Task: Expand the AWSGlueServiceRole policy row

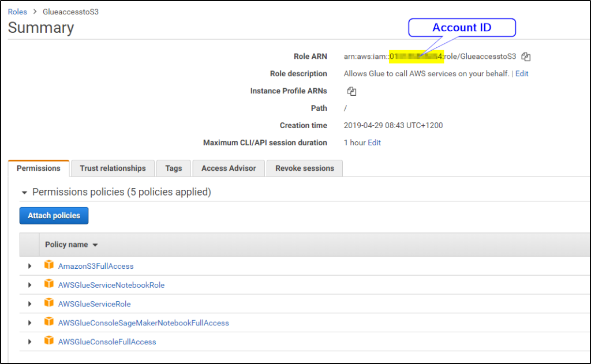Action: (x=30, y=303)
